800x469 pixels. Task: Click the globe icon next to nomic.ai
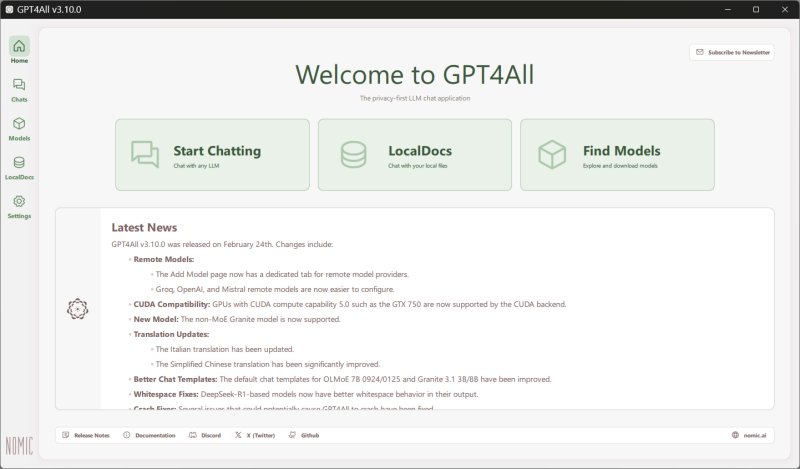(735, 435)
